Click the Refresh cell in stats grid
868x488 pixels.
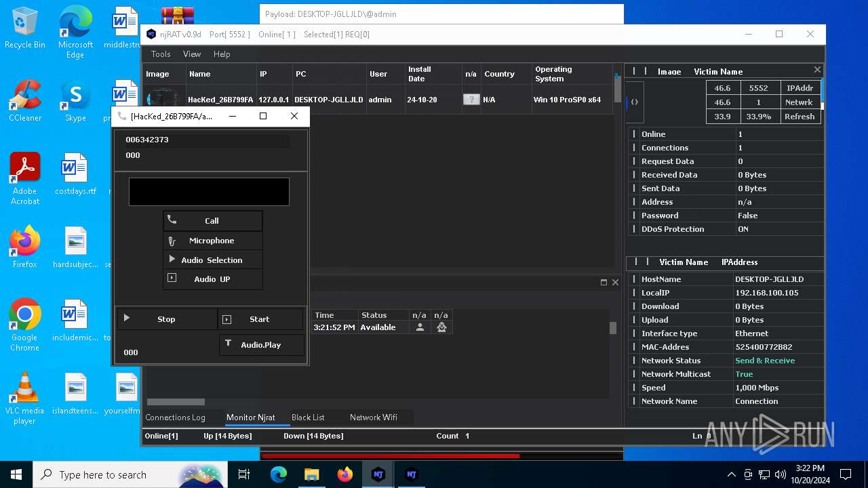800,117
